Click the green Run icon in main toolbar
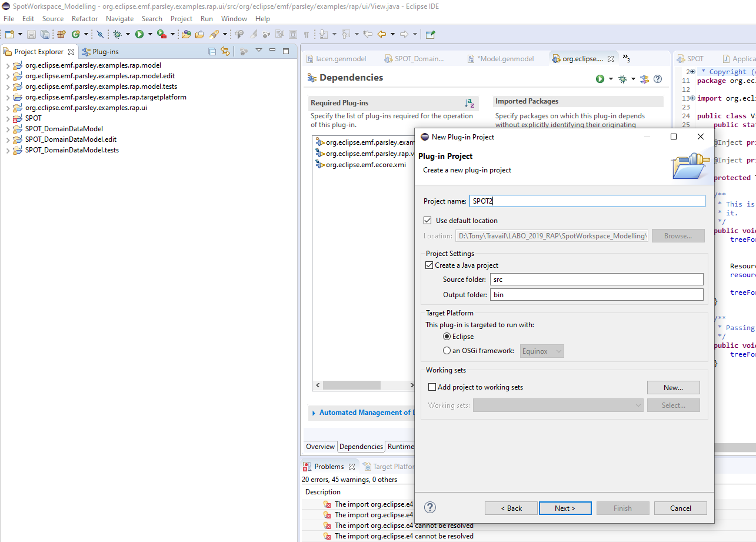The width and height of the screenshot is (756, 542). [x=139, y=34]
